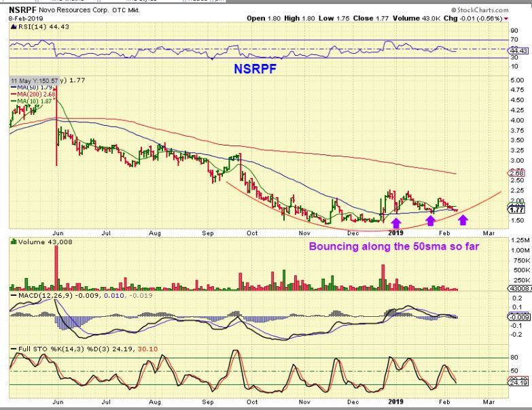Click the MACD(12,26,9) legend line marker
Viewport: 532px width, 410px height.
click(14, 296)
